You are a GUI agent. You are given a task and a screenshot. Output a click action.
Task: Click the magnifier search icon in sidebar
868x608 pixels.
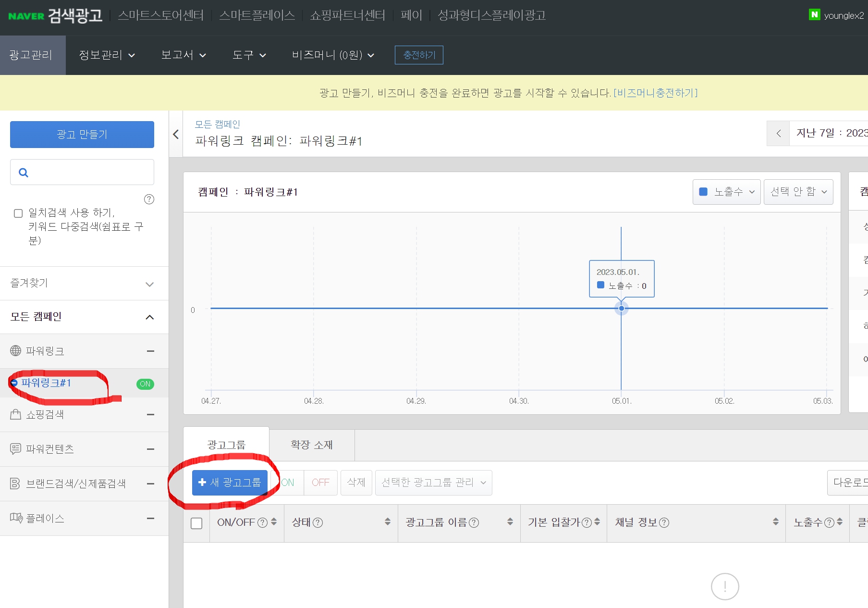(23, 172)
